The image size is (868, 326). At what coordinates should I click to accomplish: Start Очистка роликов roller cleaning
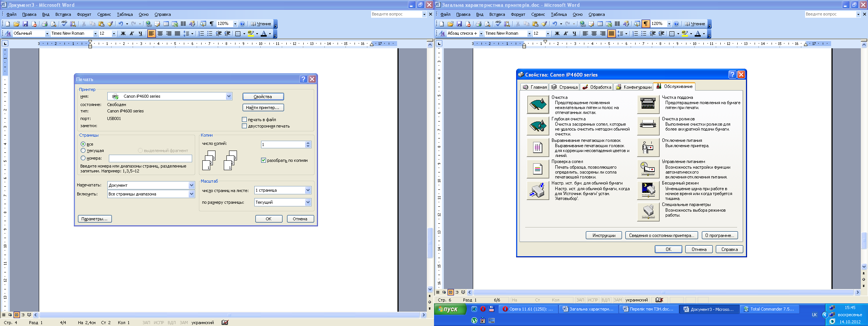point(648,126)
